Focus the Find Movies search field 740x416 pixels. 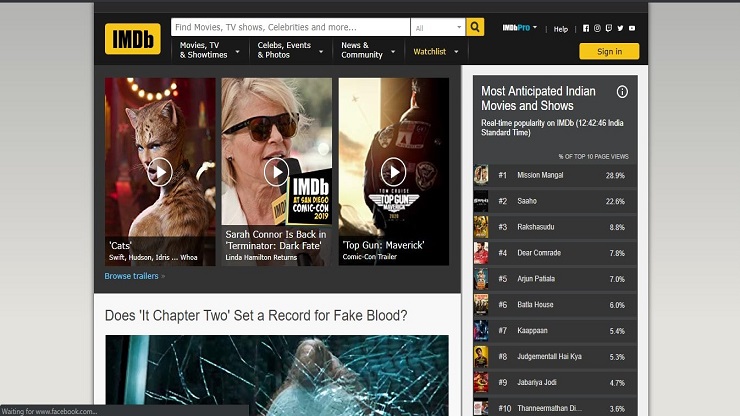[x=290, y=27]
